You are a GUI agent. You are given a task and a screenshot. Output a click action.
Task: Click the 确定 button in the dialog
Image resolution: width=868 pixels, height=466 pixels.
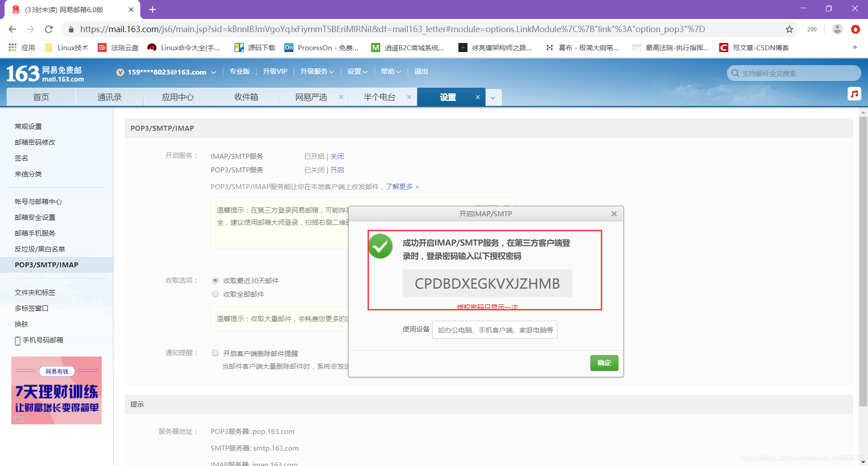(604, 363)
